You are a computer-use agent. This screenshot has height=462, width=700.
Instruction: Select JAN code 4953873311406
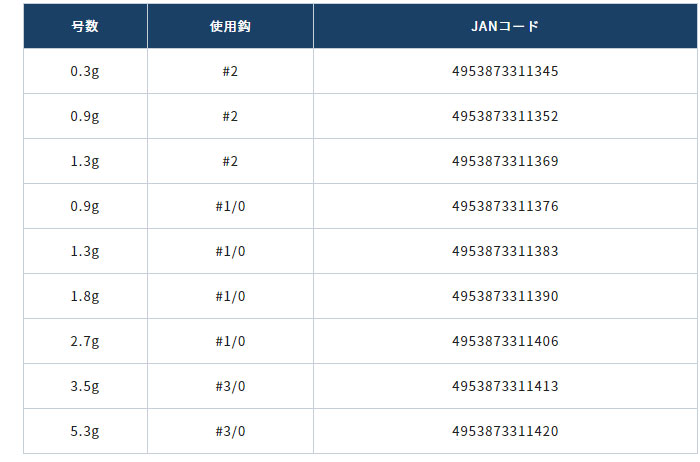505,341
